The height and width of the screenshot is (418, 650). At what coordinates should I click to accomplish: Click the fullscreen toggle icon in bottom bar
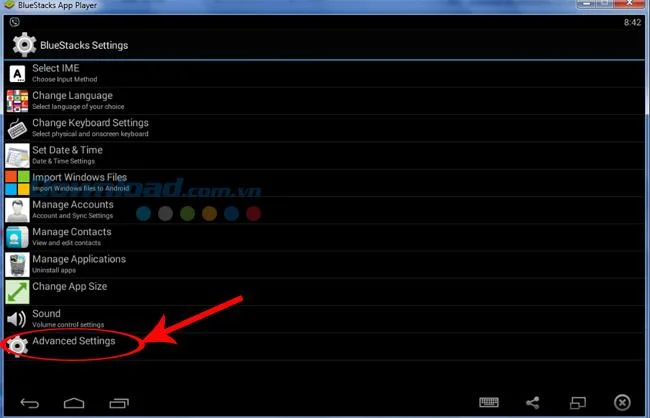[578, 403]
